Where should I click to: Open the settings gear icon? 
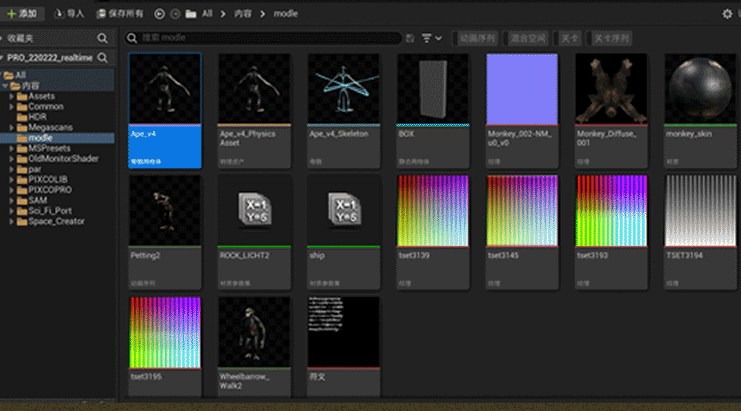click(727, 14)
